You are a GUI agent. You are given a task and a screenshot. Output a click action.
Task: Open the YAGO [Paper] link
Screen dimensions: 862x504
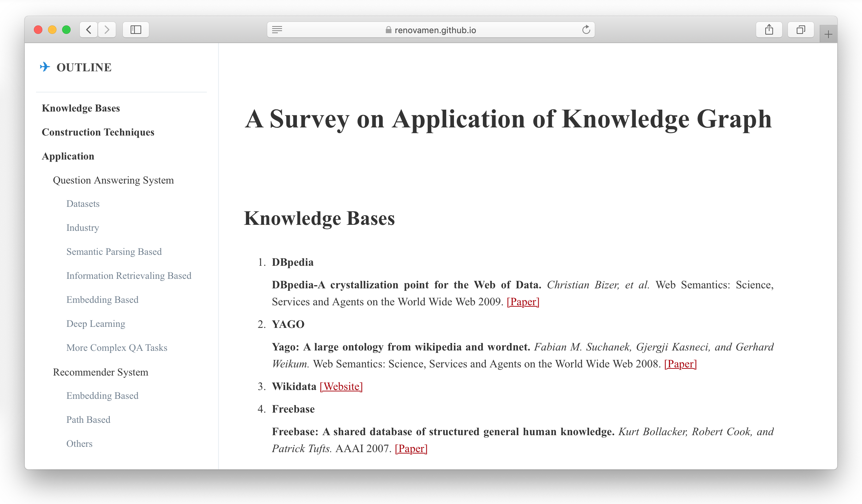[x=681, y=364]
